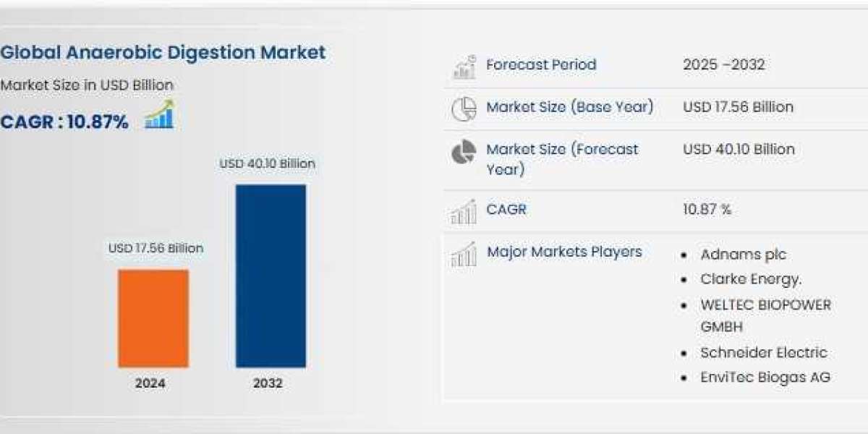Screen dimensions: 868x434
Task: Select the 2032 axis label
Action: pyautogui.click(x=268, y=383)
